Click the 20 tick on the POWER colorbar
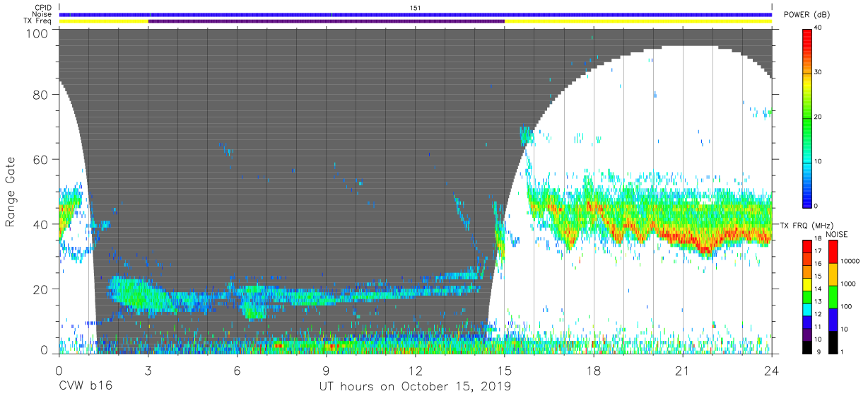Screen dimensions: 868x401 (819, 117)
